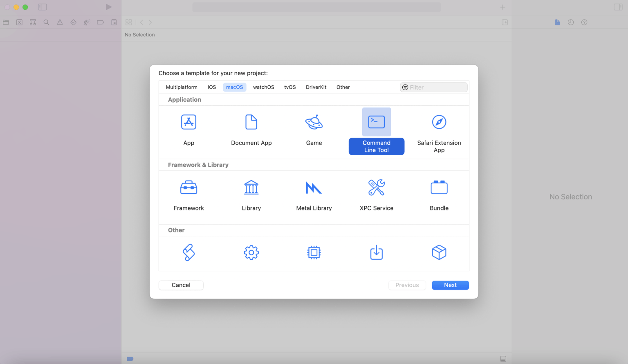Image resolution: width=628 pixels, height=364 pixels.
Task: Open the Test navigator diamond icon
Action: (73, 22)
